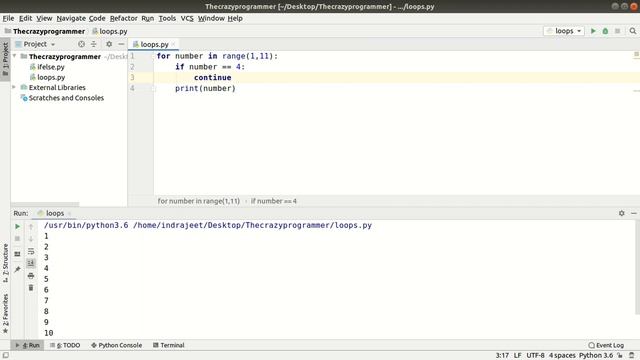Screen dimensions: 640x360
Task: Rerun loops in Run panel
Action: [x=17, y=226]
